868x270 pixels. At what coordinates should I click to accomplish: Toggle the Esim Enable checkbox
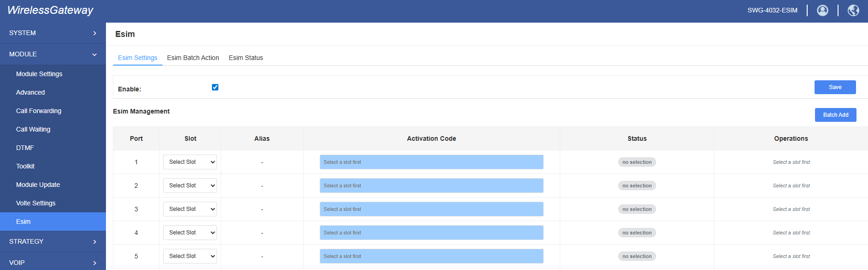point(215,87)
